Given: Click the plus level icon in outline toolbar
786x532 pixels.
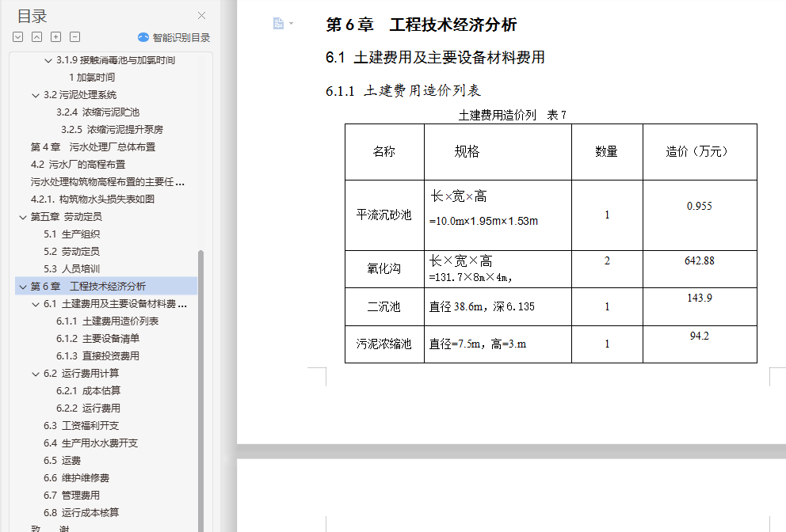Looking at the screenshot, I should [56, 37].
